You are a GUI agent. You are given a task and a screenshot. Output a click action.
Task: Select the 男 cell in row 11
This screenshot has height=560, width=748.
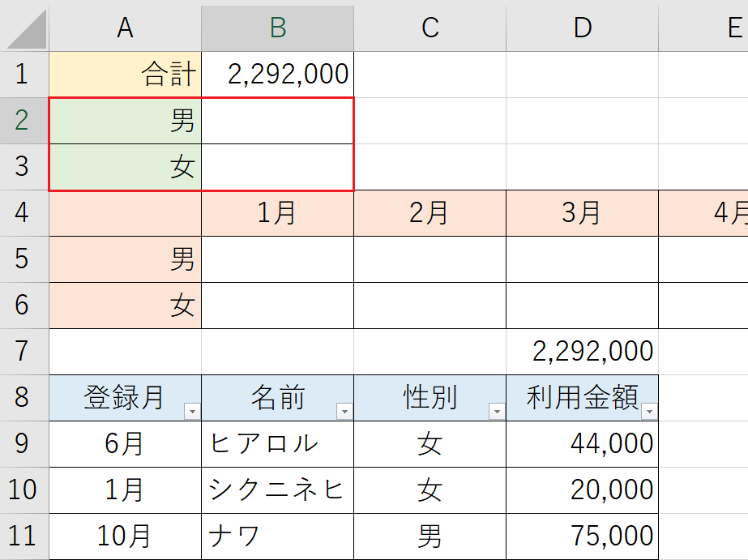[430, 536]
